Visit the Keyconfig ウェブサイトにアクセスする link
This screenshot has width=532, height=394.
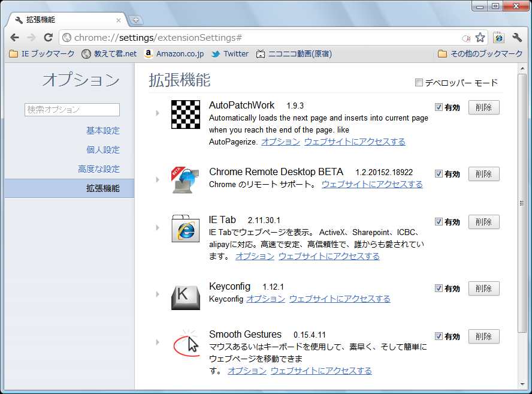point(340,299)
